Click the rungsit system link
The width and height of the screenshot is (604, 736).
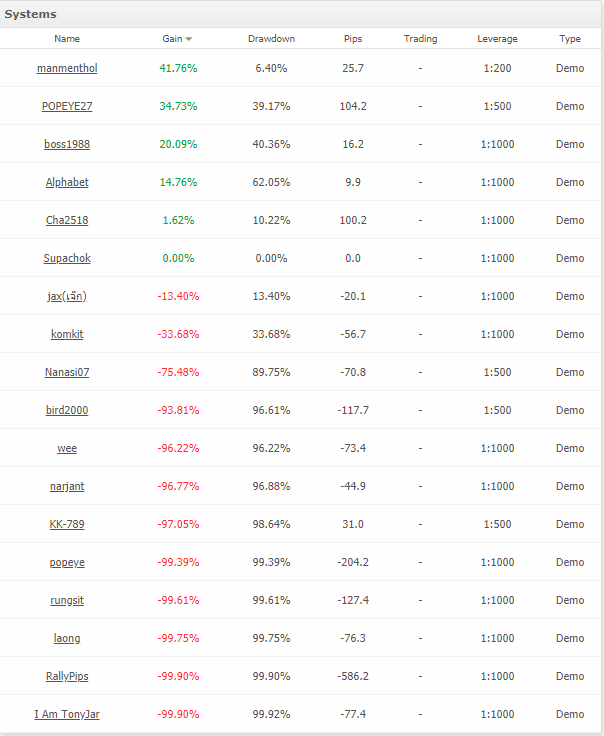pos(67,600)
